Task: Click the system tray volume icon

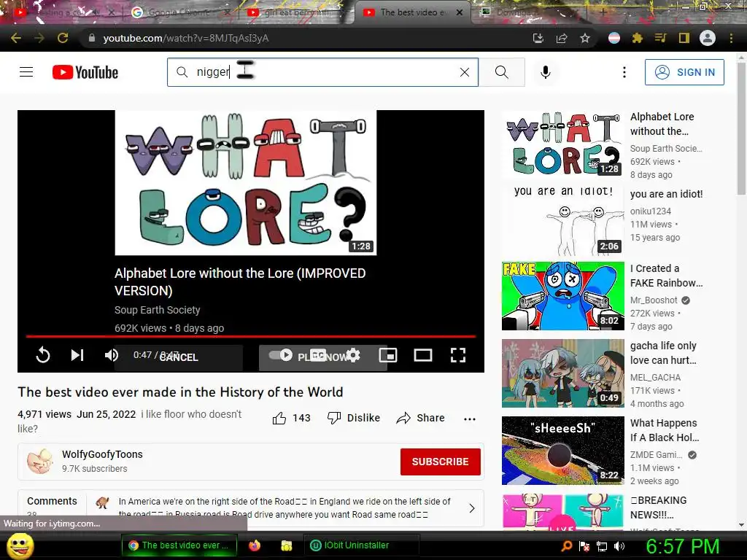Action: (x=619, y=546)
